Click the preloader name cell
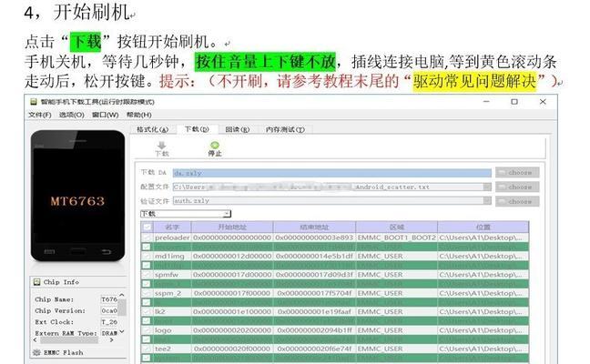The width and height of the screenshot is (590, 364). point(172,238)
